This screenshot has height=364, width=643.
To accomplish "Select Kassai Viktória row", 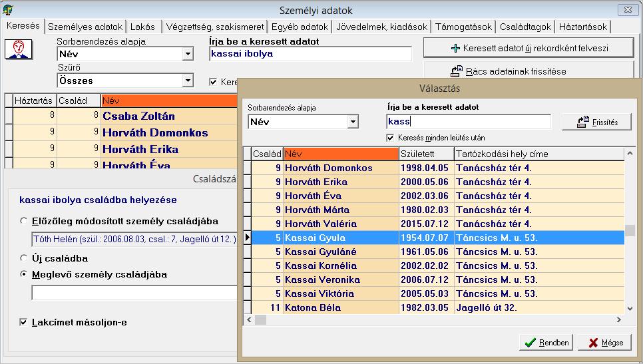I will pyautogui.click(x=437, y=293).
